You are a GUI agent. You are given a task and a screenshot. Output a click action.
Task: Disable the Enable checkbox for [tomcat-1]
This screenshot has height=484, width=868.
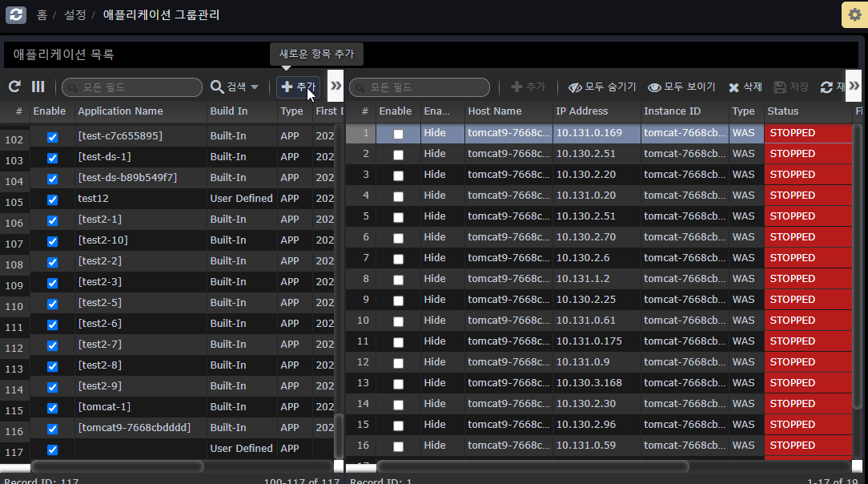51,407
